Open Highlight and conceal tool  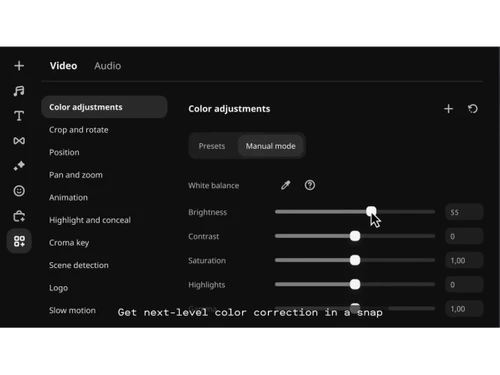pos(90,220)
